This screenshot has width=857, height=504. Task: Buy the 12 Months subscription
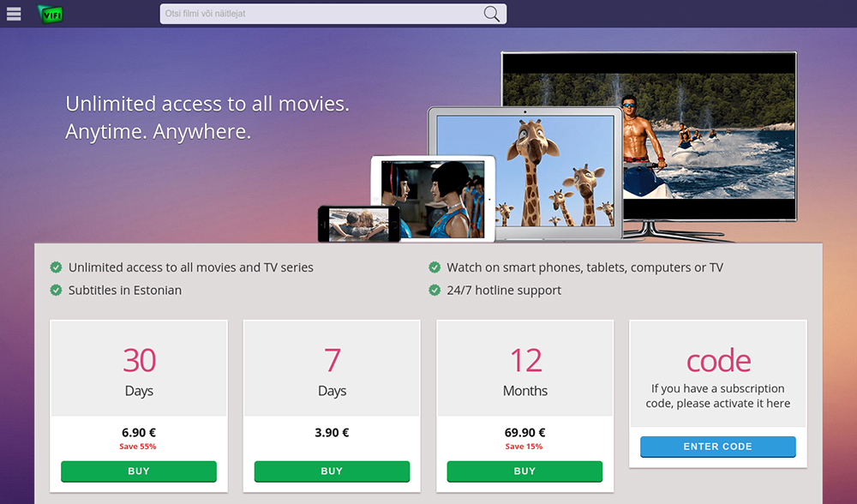click(524, 471)
